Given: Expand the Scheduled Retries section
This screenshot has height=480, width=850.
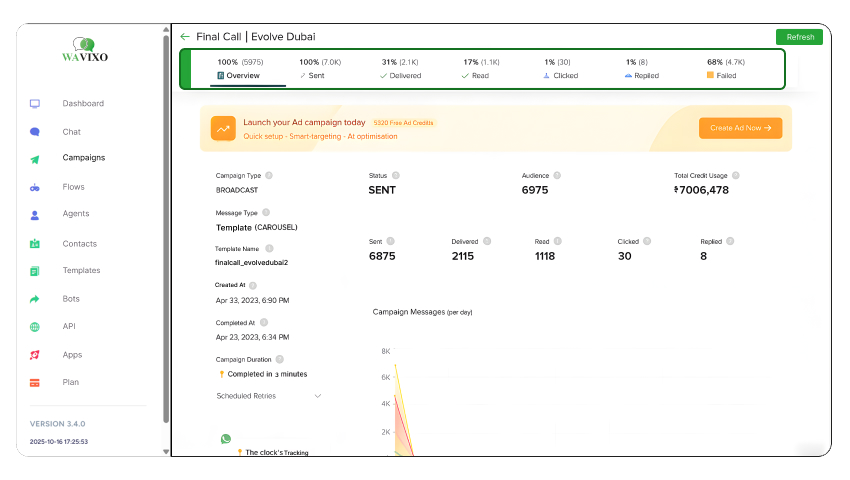Looking at the screenshot, I should pyautogui.click(x=318, y=396).
